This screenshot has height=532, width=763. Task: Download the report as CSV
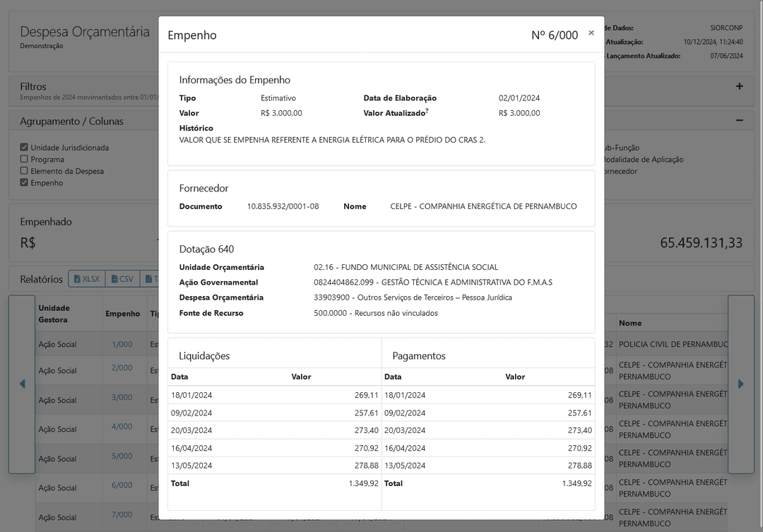click(x=122, y=279)
